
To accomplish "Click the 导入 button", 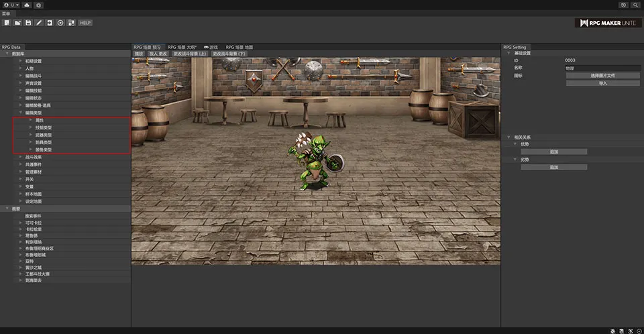I will click(602, 83).
